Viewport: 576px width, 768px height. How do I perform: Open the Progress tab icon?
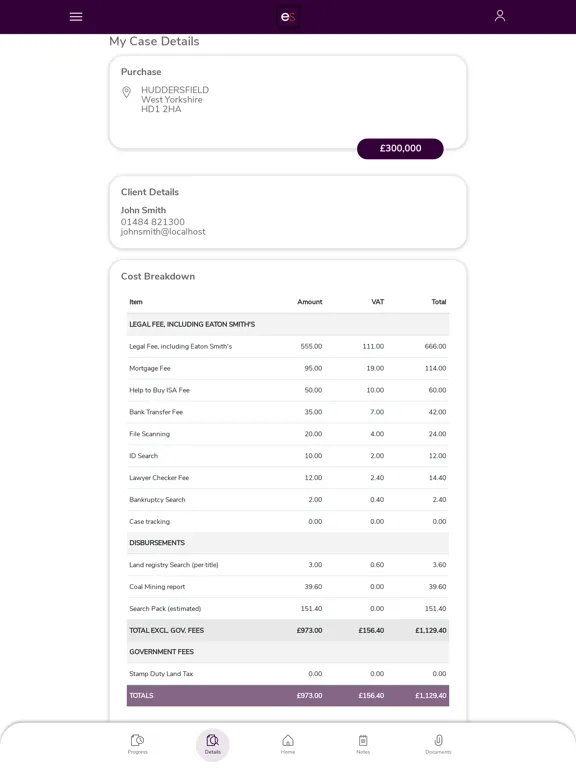(138, 744)
